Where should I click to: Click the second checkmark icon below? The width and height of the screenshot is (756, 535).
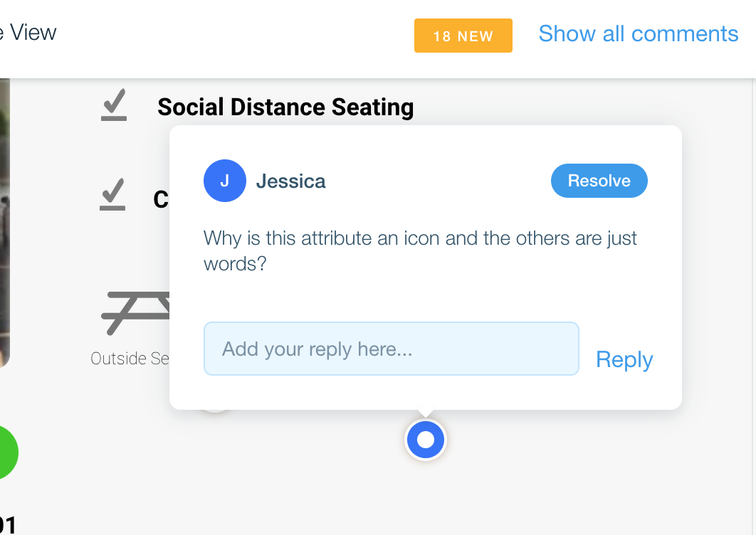tap(112, 195)
